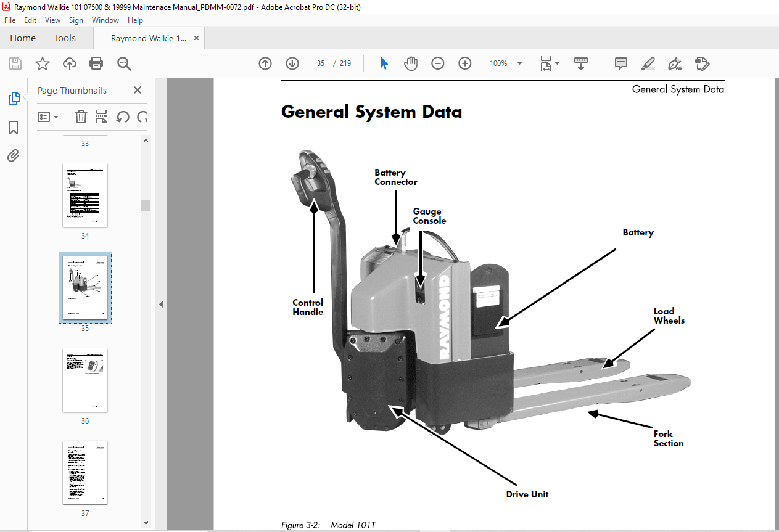
Task: Open Page Thumbnails sidebar icon
Action: (14, 99)
